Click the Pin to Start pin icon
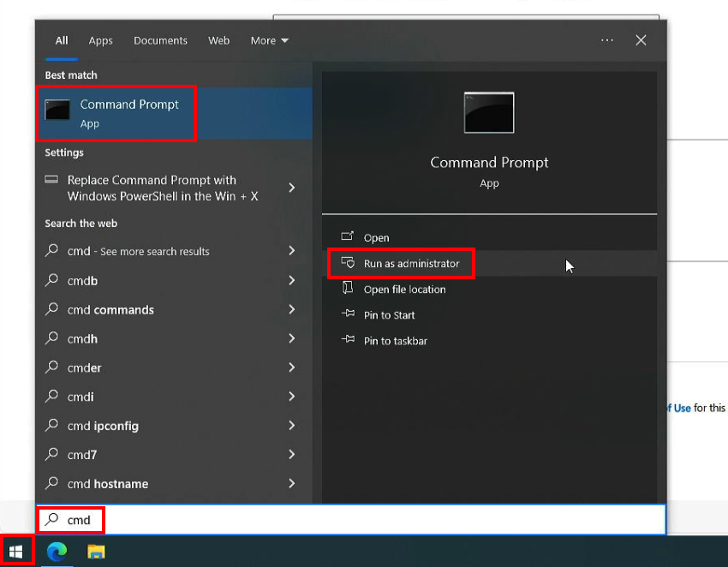 click(x=348, y=313)
